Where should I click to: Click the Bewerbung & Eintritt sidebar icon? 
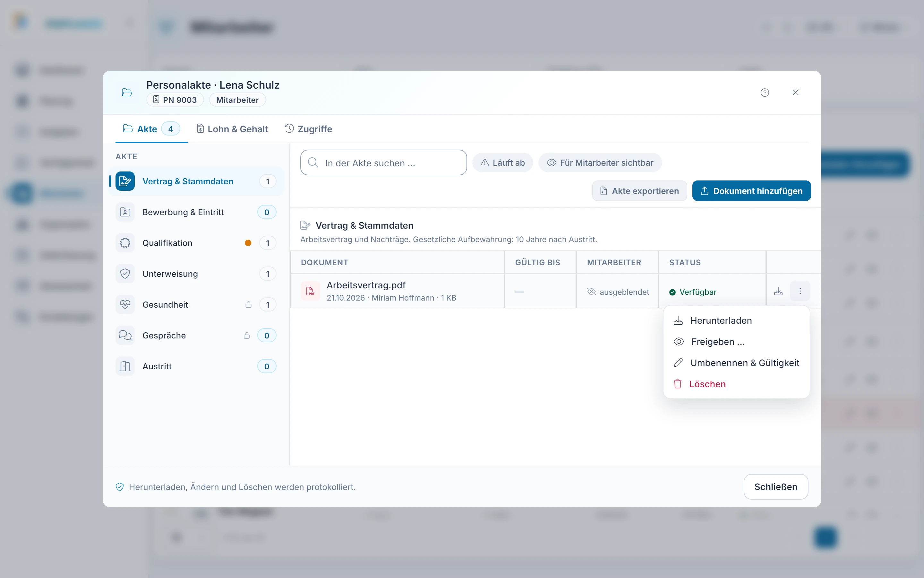point(125,212)
